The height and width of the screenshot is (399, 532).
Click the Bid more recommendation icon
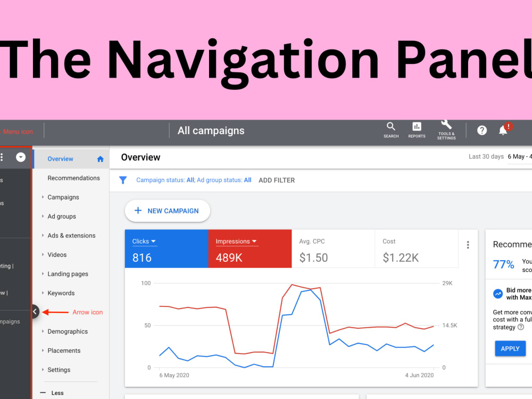coord(498,294)
